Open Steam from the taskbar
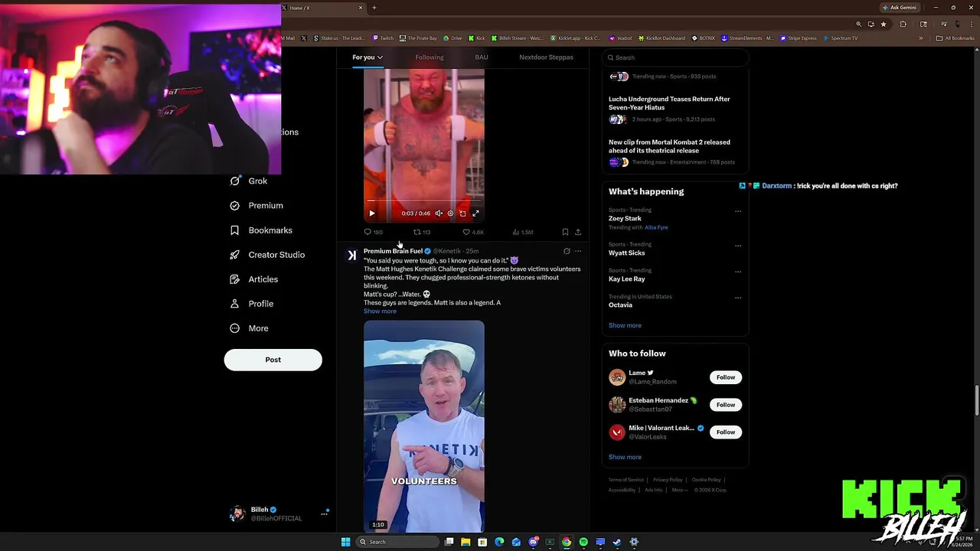This screenshot has width=980, height=551. [x=617, y=542]
